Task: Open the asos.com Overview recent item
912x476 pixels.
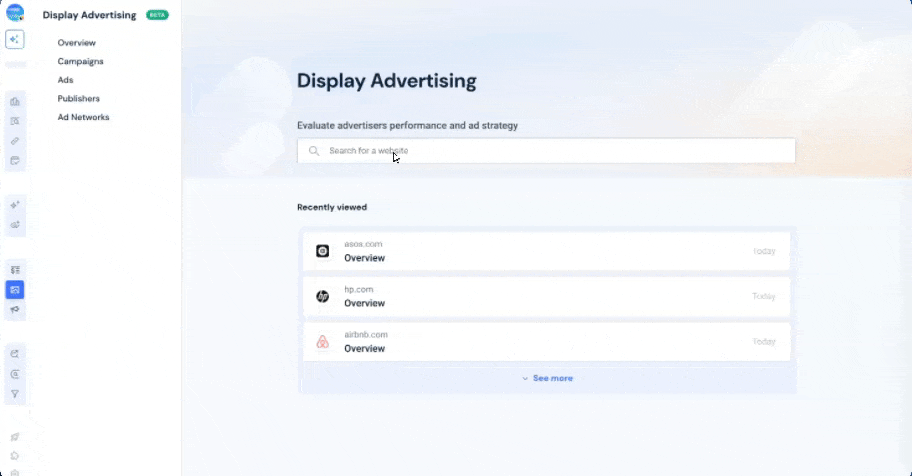Action: click(546, 251)
